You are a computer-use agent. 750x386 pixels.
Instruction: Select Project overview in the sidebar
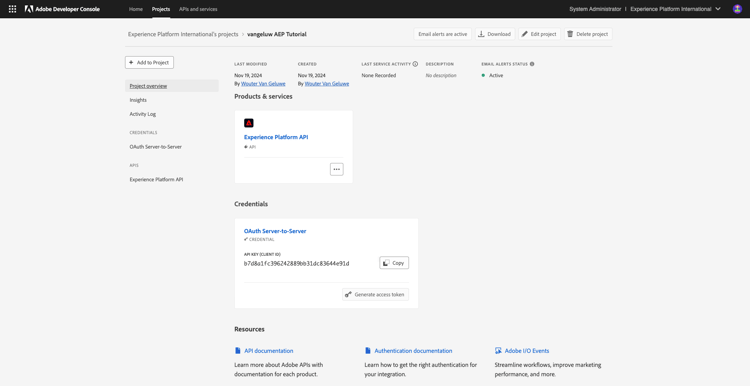click(x=172, y=86)
